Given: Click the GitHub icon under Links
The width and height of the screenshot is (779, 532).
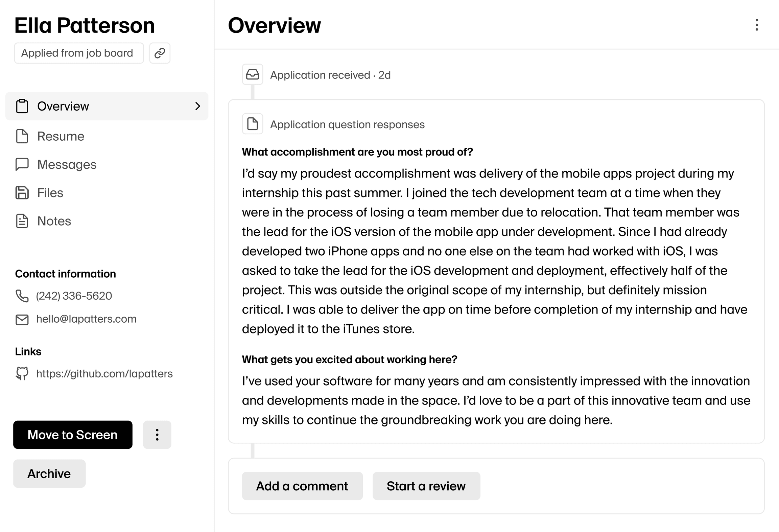Looking at the screenshot, I should click(22, 374).
